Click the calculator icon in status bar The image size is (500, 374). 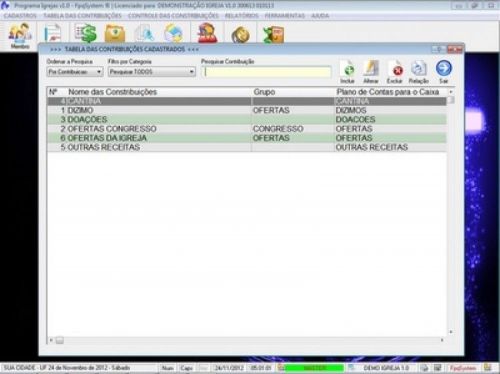[437, 368]
